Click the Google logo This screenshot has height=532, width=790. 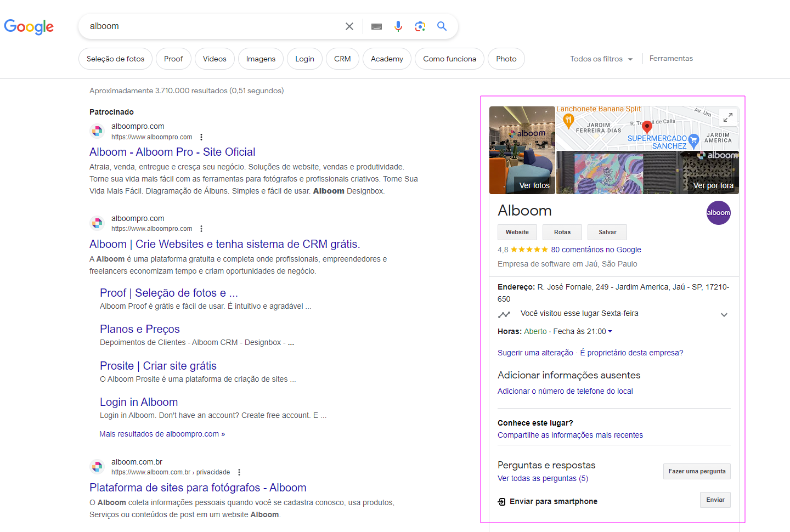(x=29, y=27)
